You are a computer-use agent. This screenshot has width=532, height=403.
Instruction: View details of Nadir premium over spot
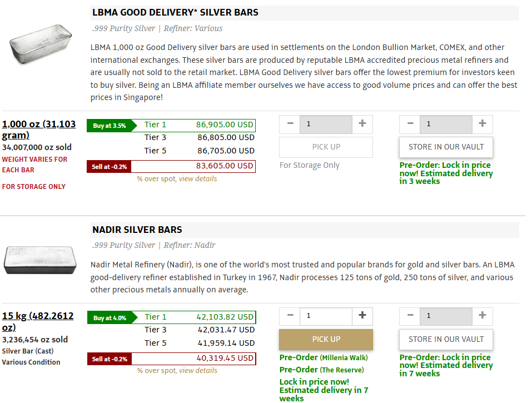198,371
